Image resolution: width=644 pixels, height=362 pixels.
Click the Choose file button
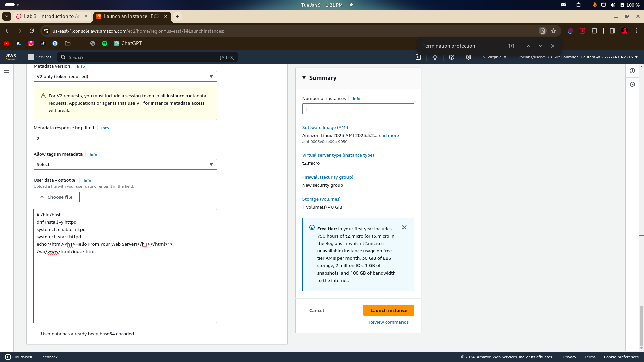(57, 197)
